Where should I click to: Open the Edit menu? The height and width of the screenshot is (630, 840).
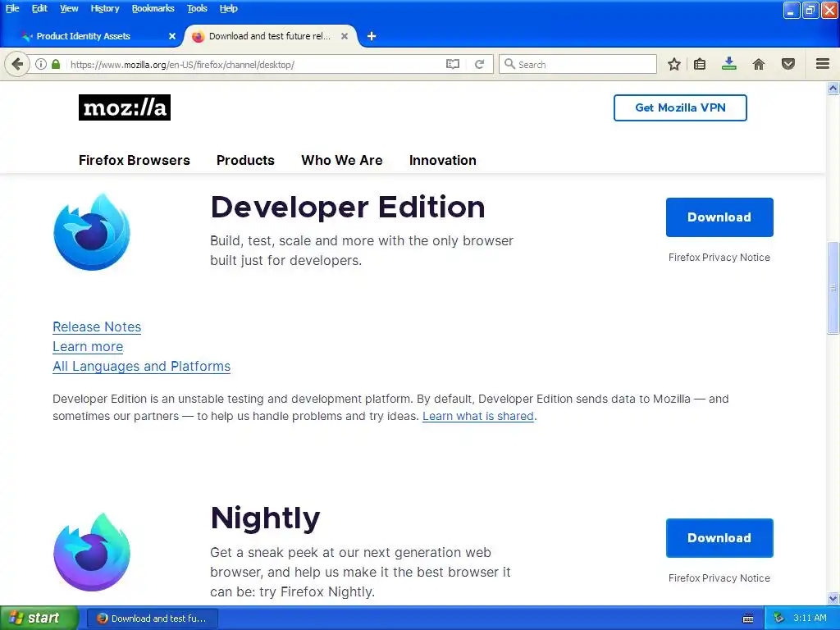click(39, 8)
